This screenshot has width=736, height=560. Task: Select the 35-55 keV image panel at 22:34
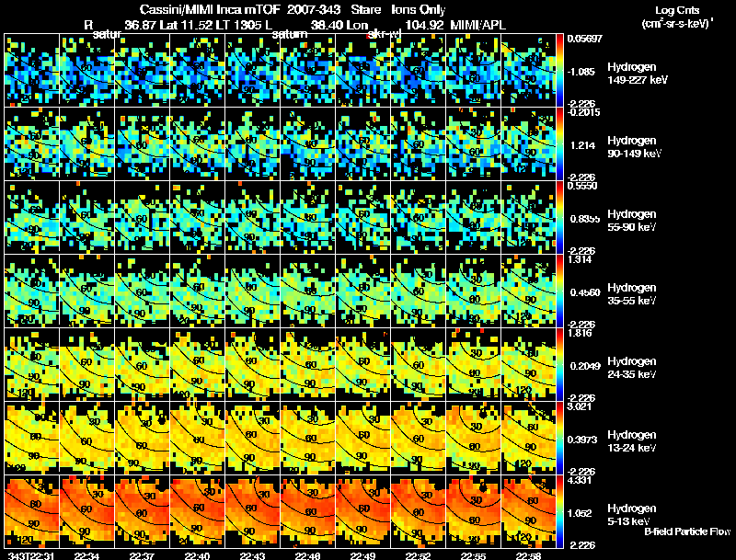86,291
